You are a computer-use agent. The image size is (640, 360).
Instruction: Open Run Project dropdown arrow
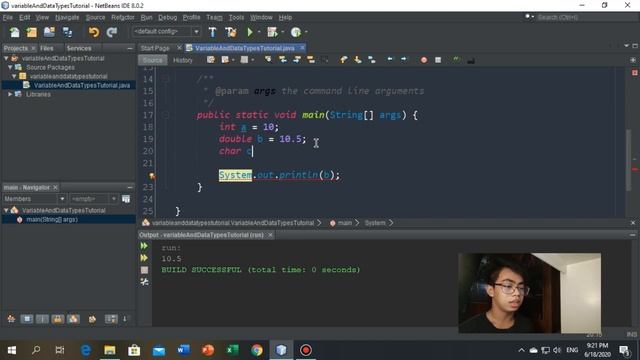click(x=259, y=32)
